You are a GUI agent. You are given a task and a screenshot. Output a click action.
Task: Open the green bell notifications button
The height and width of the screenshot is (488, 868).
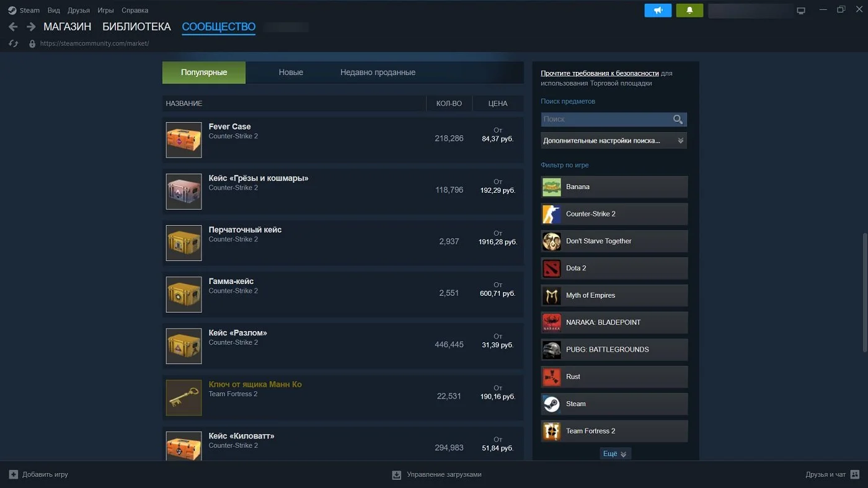point(689,11)
